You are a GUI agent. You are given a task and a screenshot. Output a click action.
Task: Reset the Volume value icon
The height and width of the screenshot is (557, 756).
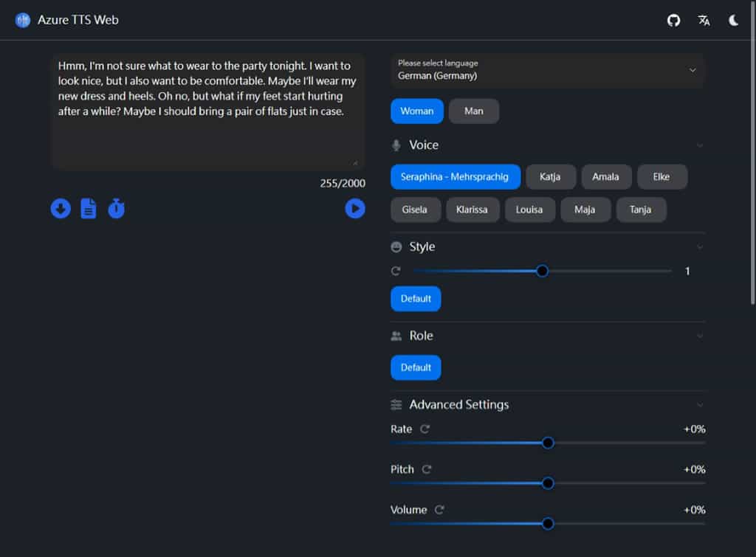click(440, 510)
